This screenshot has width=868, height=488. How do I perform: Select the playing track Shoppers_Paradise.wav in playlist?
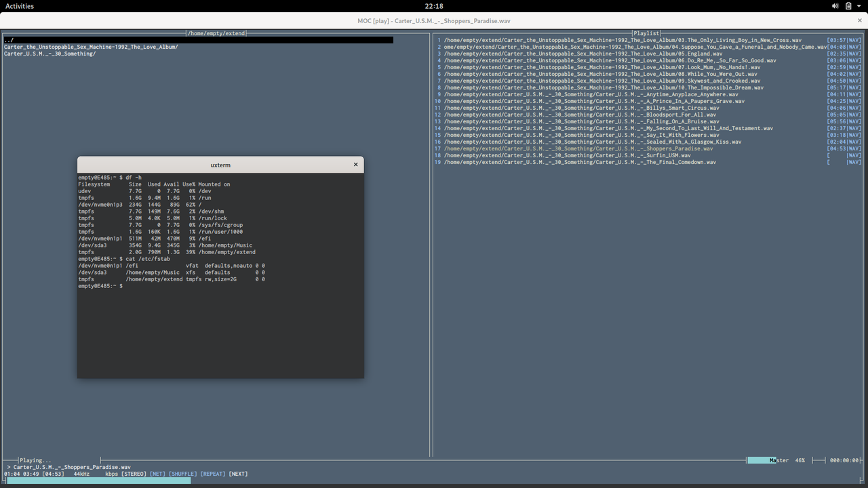pyautogui.click(x=578, y=148)
